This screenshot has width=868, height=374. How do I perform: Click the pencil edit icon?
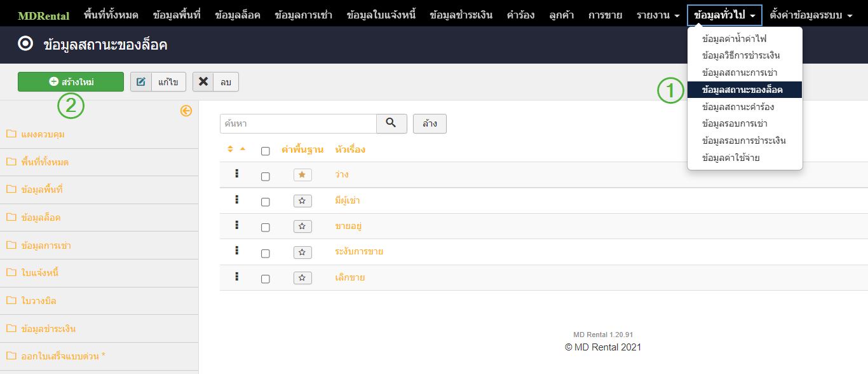(141, 81)
